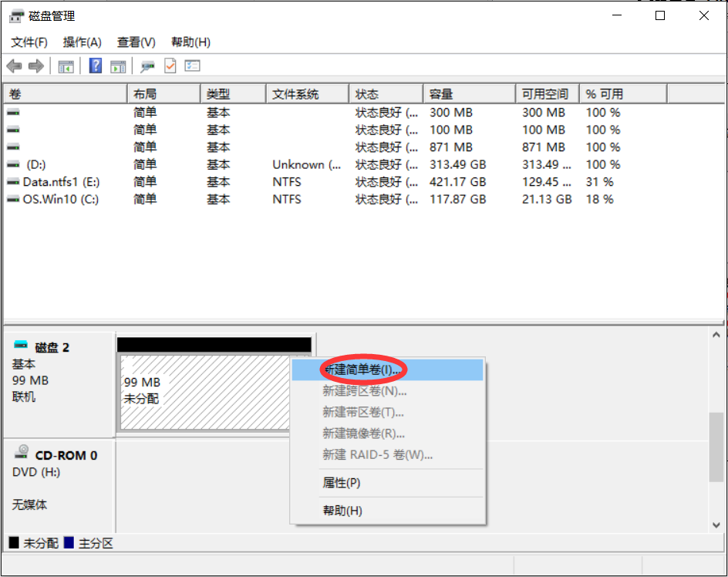Click the checklist settings toolbar icon
The image size is (728, 577).
pos(192,66)
